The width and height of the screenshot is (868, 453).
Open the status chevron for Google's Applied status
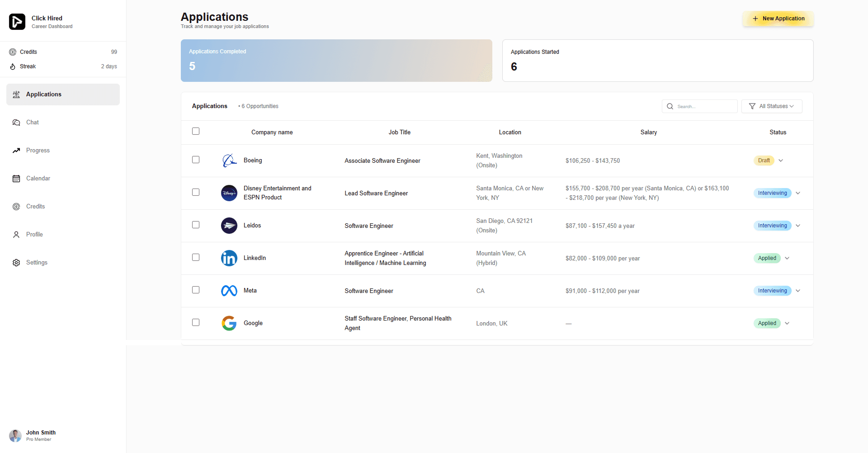point(787,323)
